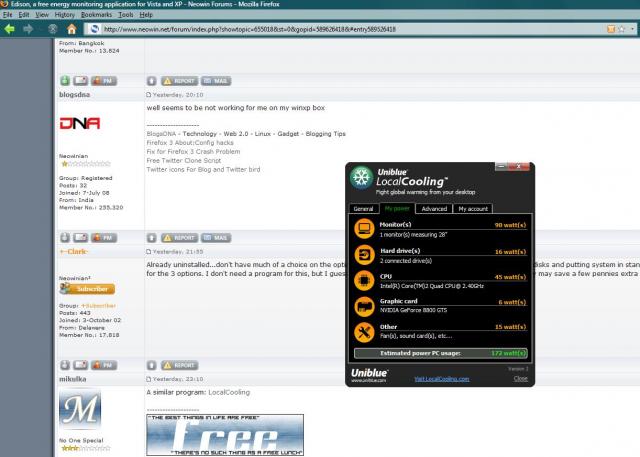
Task: Click the Other wrench-and-screwdriver icon
Action: pos(364,332)
